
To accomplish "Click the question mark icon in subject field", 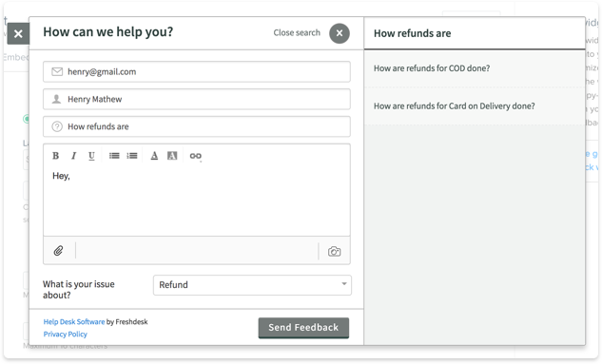I will (57, 126).
